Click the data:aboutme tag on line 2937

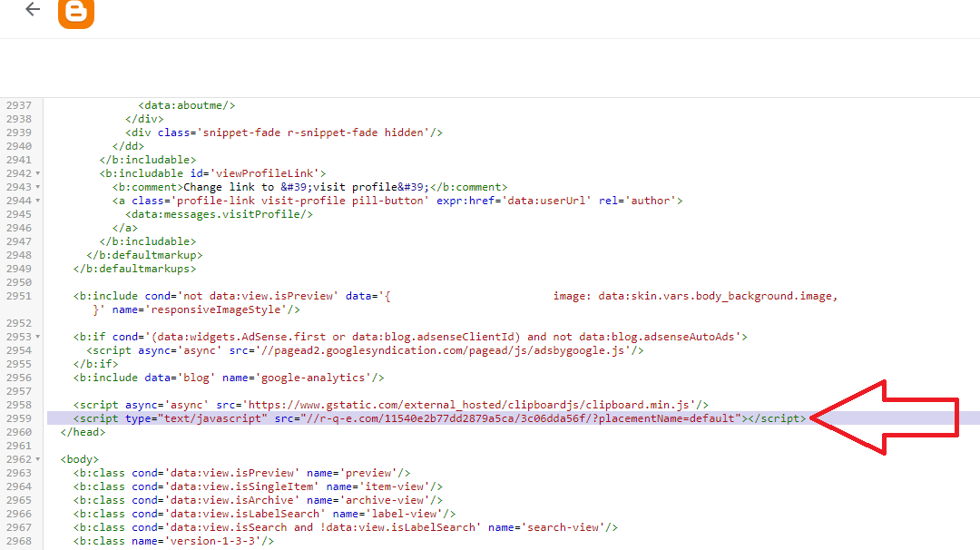tap(186, 105)
